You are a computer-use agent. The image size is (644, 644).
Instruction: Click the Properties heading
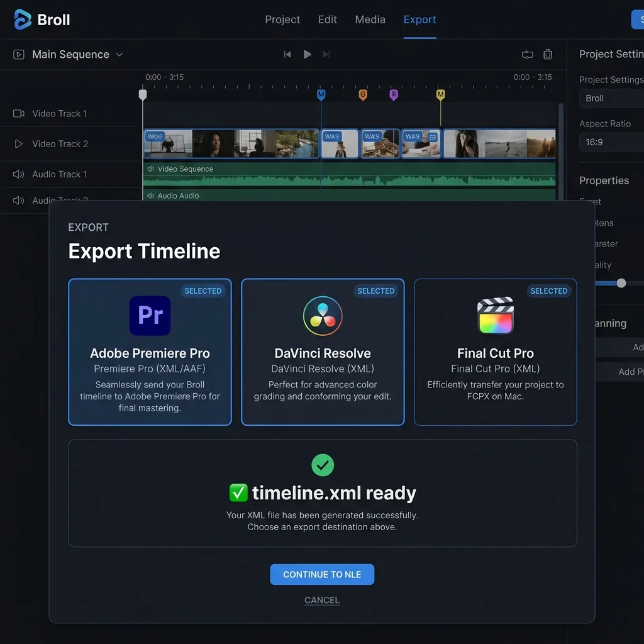(x=604, y=180)
